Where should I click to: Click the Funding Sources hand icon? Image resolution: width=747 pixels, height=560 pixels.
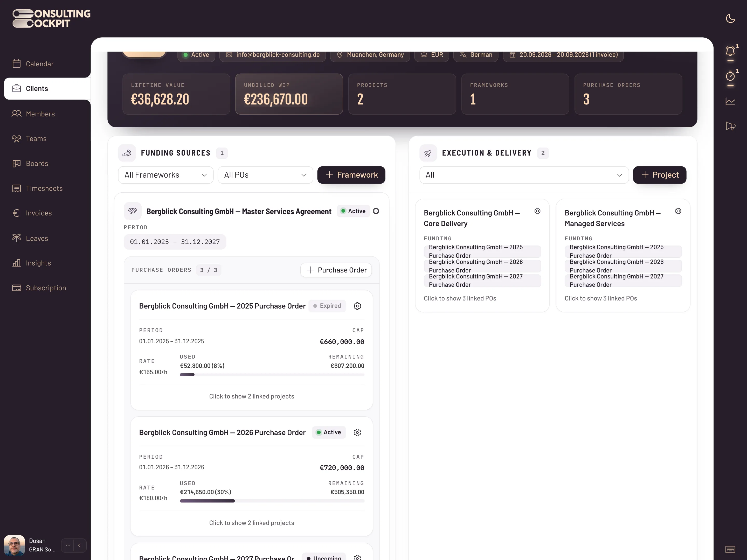(x=127, y=153)
